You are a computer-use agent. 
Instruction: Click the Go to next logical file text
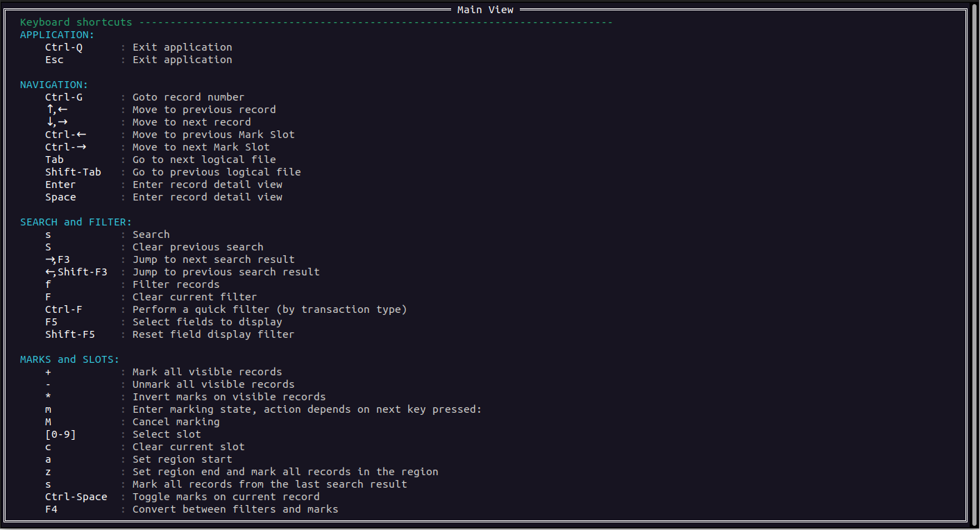tap(204, 160)
